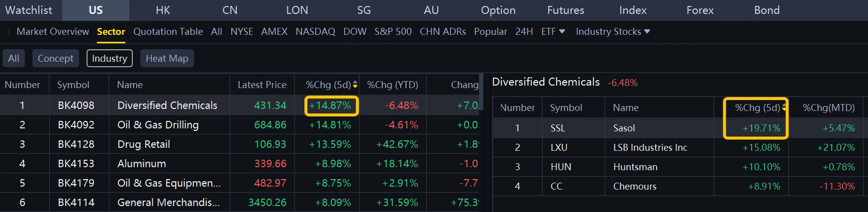Open the Sasol stock row

point(624,128)
